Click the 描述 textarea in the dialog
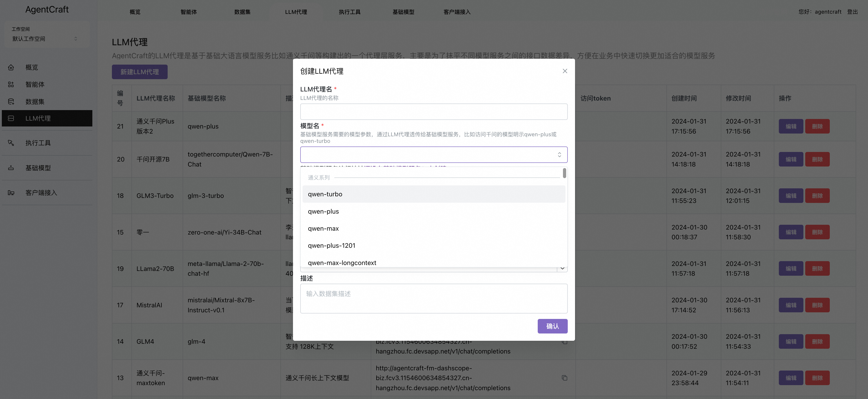Viewport: 868px width, 399px height. [x=434, y=299]
